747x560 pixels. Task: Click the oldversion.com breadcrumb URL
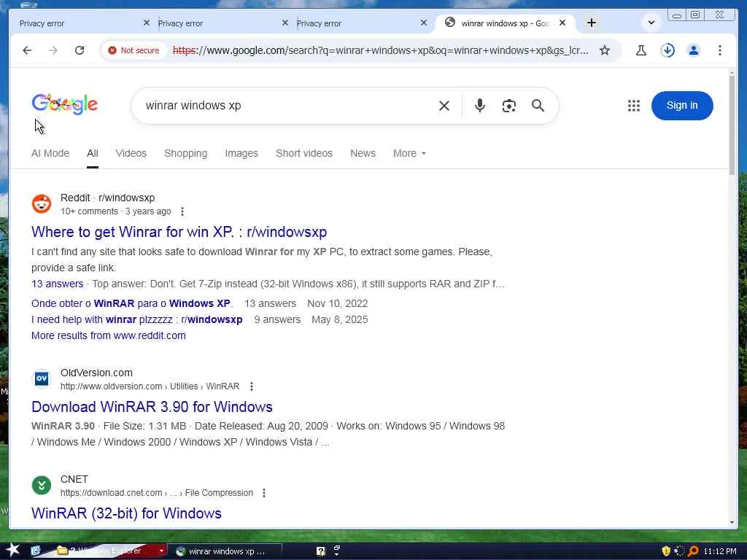point(150,386)
